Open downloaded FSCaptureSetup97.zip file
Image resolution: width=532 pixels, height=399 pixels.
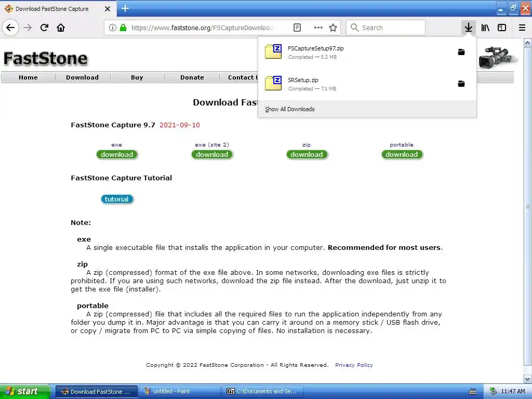point(356,52)
